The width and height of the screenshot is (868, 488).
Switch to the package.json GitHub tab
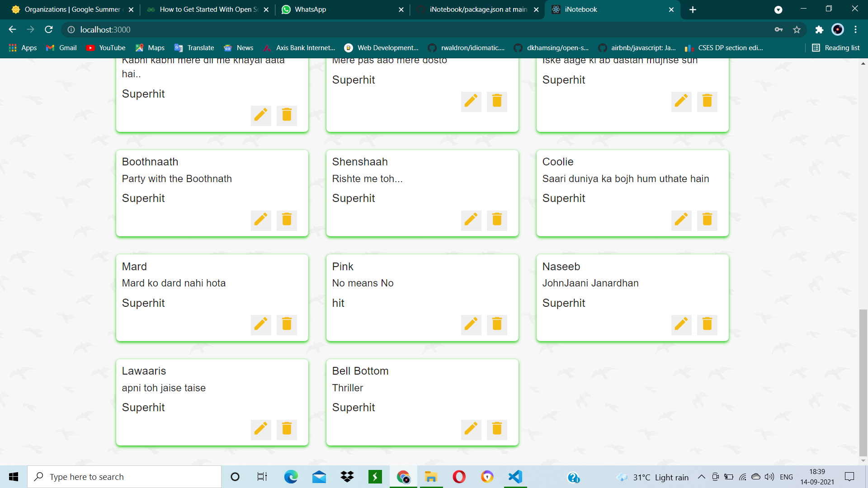(477, 9)
